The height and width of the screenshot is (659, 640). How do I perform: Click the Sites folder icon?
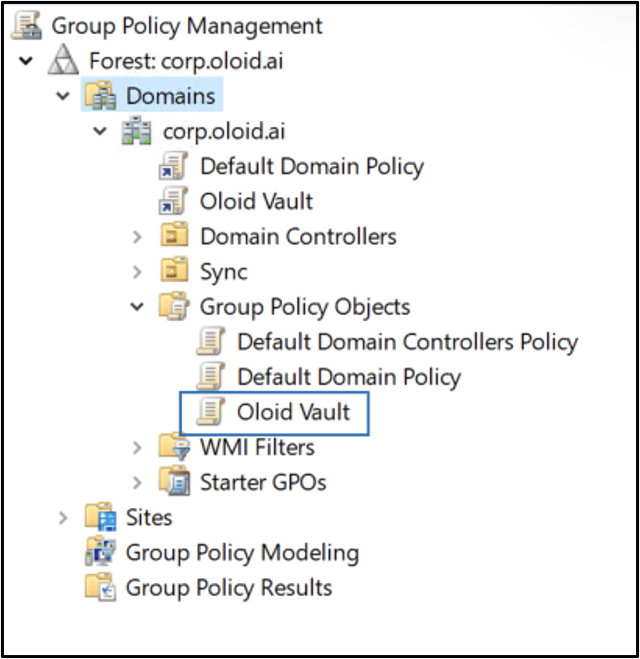(x=100, y=517)
